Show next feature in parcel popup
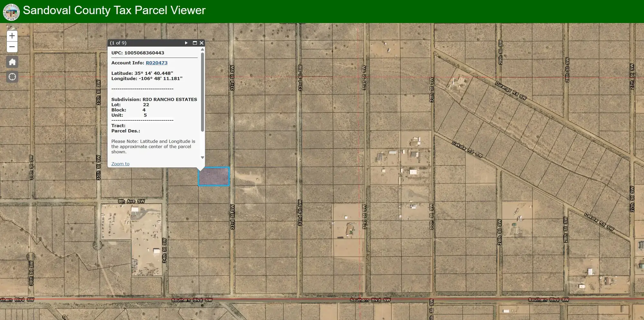 186,43
